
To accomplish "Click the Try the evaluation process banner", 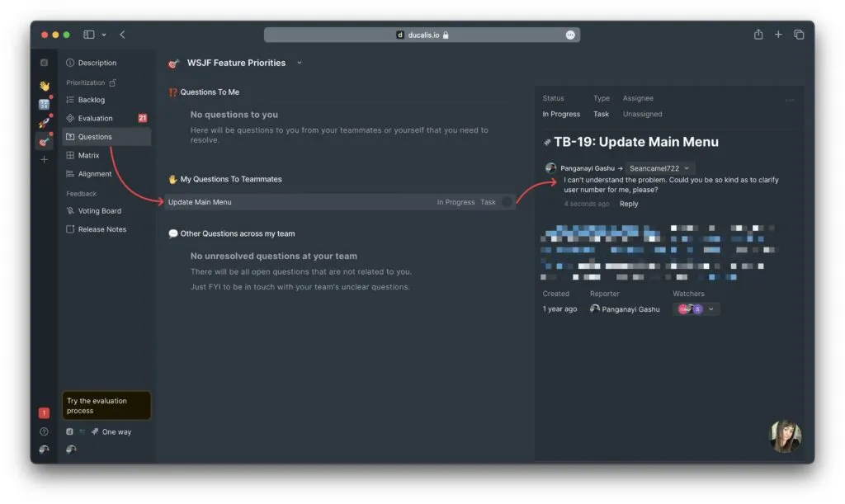I will [106, 406].
